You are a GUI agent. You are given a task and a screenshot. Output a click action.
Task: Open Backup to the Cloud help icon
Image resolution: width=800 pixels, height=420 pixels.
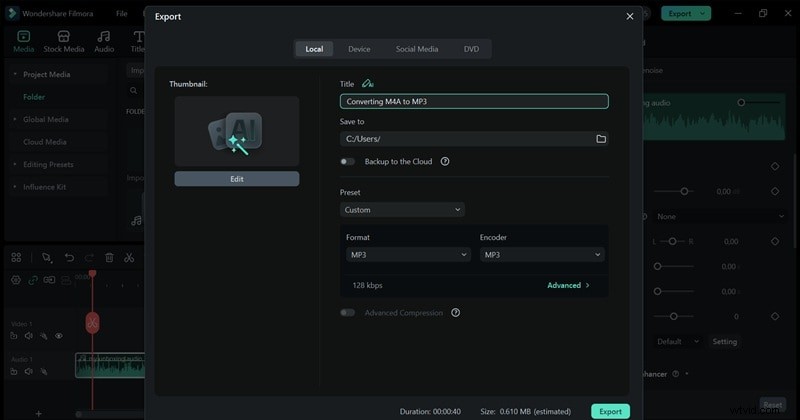tap(445, 161)
